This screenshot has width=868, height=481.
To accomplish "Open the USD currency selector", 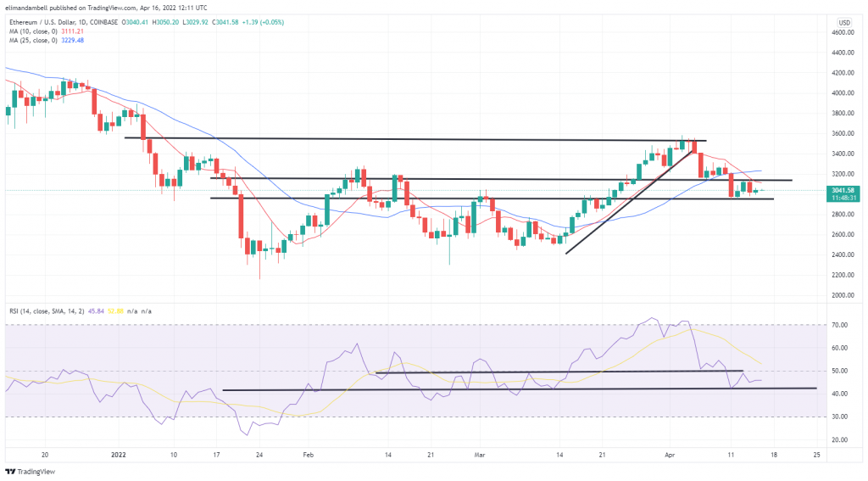I will pyautogui.click(x=844, y=23).
